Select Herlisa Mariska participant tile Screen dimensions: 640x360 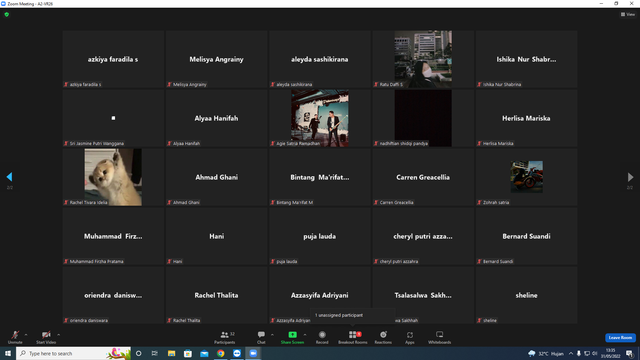click(526, 118)
